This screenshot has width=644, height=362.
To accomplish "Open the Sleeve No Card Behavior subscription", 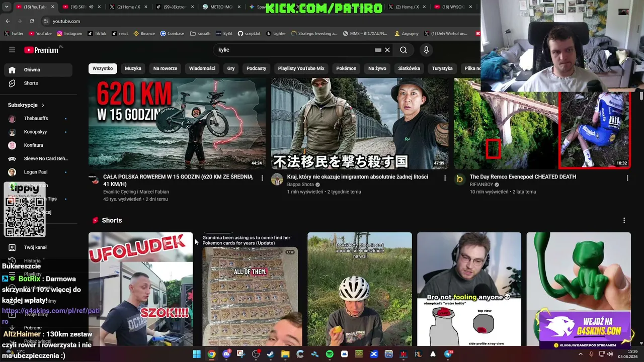I will [38, 158].
